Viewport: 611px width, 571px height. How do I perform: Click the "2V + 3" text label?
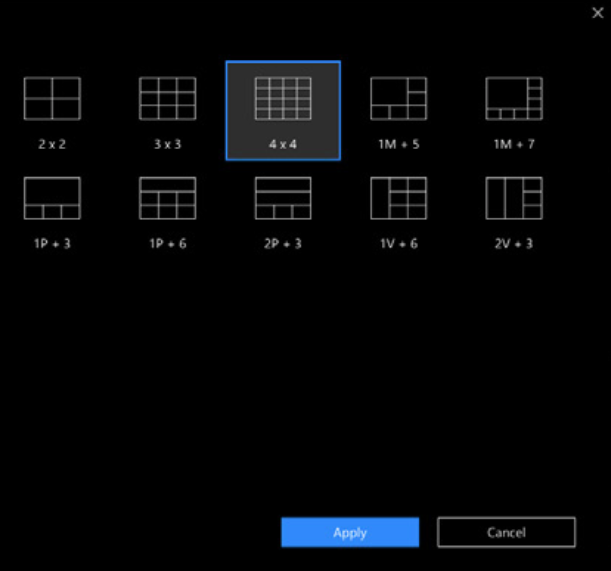pos(514,243)
